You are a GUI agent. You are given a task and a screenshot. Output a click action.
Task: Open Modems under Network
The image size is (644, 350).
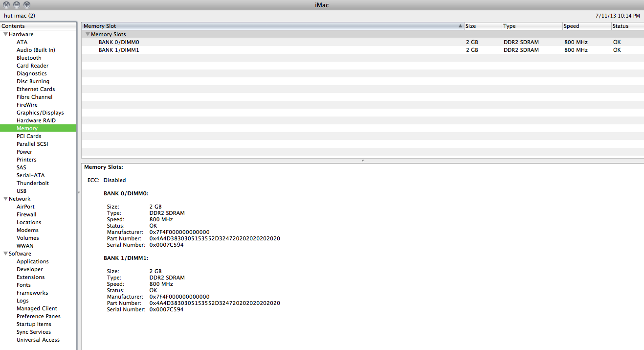click(27, 230)
